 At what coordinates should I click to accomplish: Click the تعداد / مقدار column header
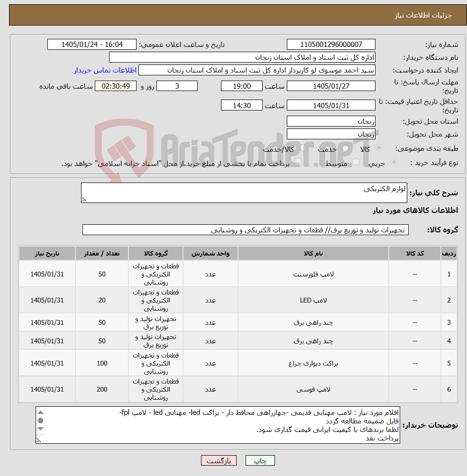pos(102,254)
